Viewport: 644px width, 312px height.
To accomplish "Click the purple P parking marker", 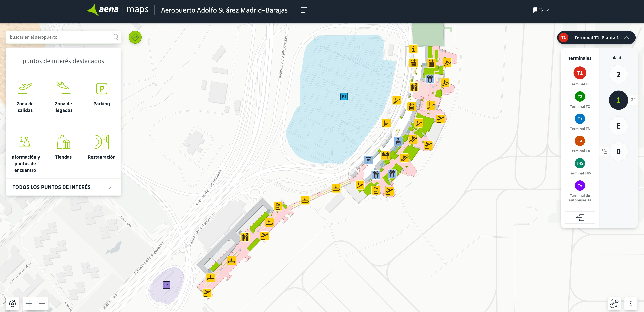I will [x=166, y=285].
